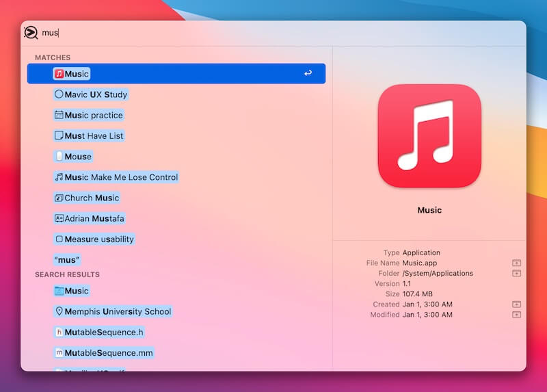The image size is (547, 392).
Task: Select the Adrian Mustafa contact
Action: coord(90,218)
